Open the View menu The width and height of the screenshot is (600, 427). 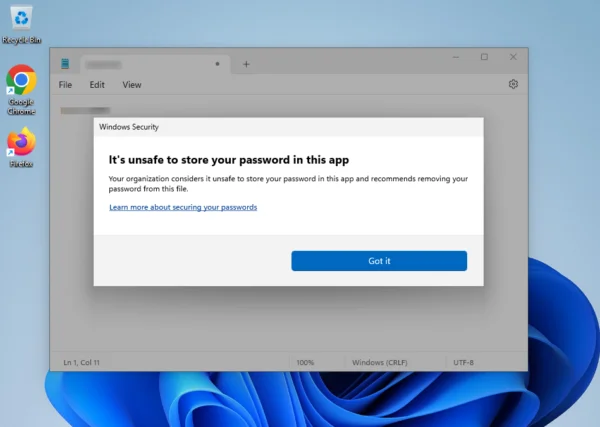coord(132,85)
